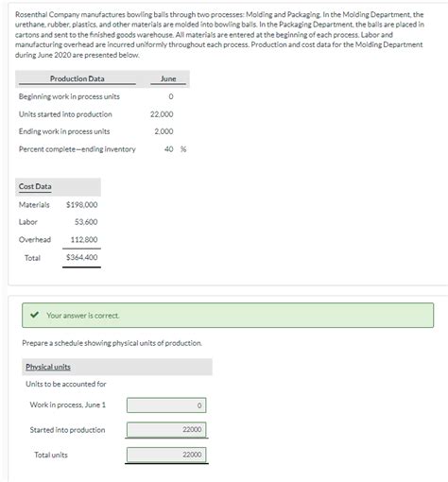Select the Started into production input field
The height and width of the screenshot is (482, 448).
(x=166, y=429)
